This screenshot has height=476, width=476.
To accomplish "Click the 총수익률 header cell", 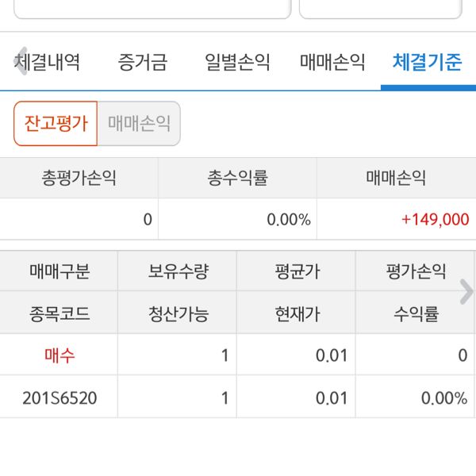I will tap(237, 178).
